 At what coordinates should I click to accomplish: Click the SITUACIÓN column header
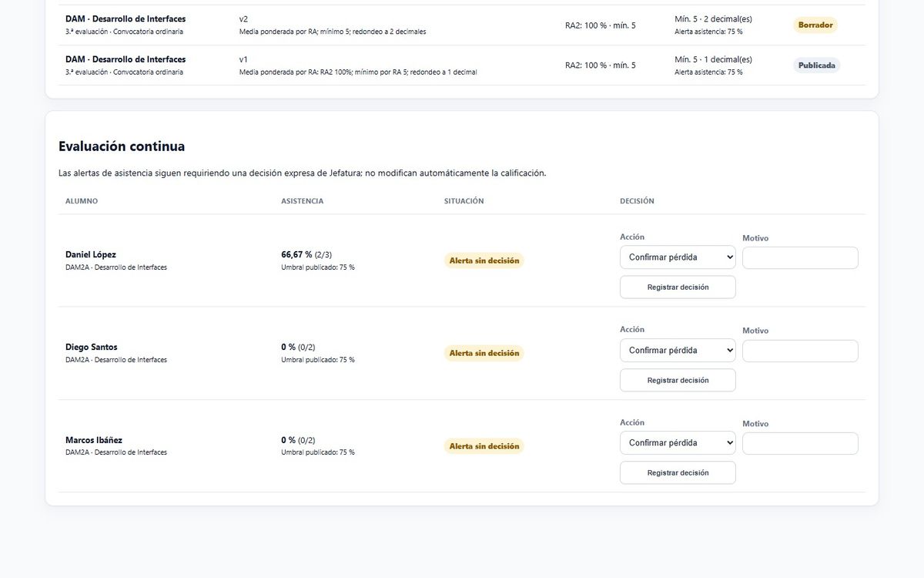(464, 201)
